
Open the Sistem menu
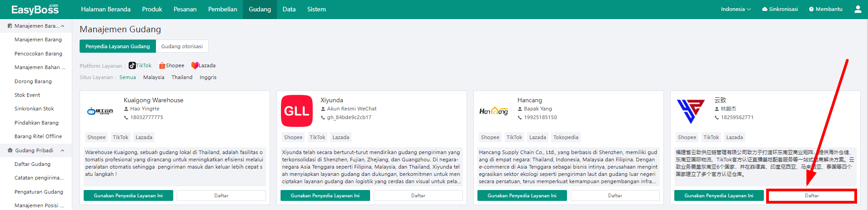(x=316, y=9)
